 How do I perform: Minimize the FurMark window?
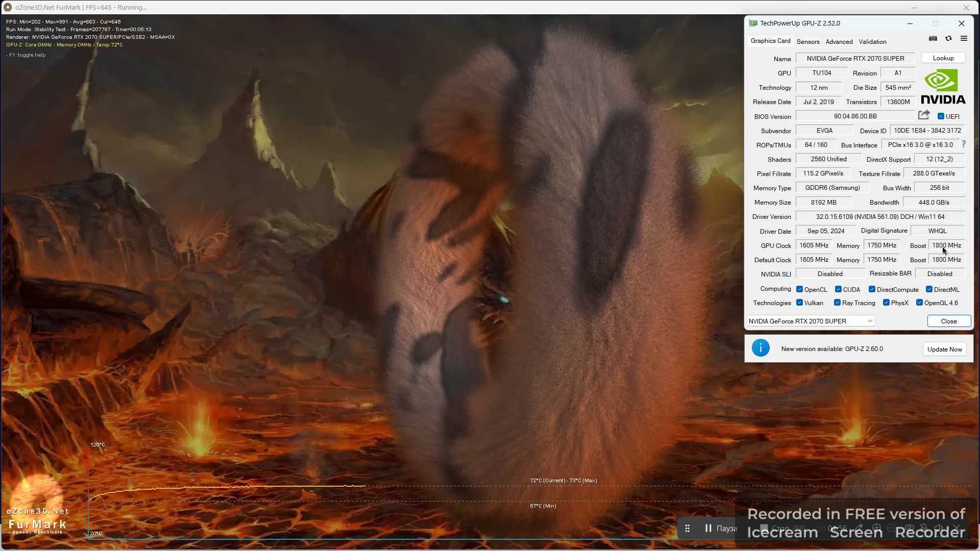[915, 8]
